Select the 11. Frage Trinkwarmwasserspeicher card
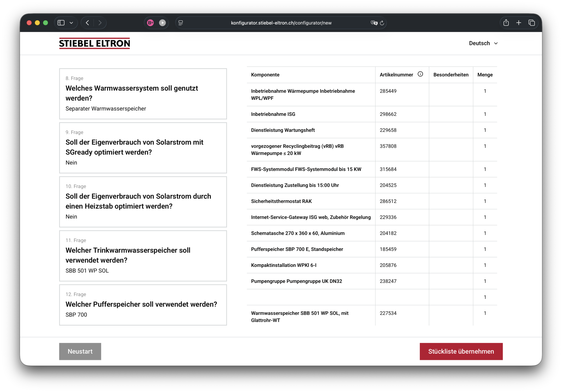This screenshot has width=562, height=392. pos(143,256)
